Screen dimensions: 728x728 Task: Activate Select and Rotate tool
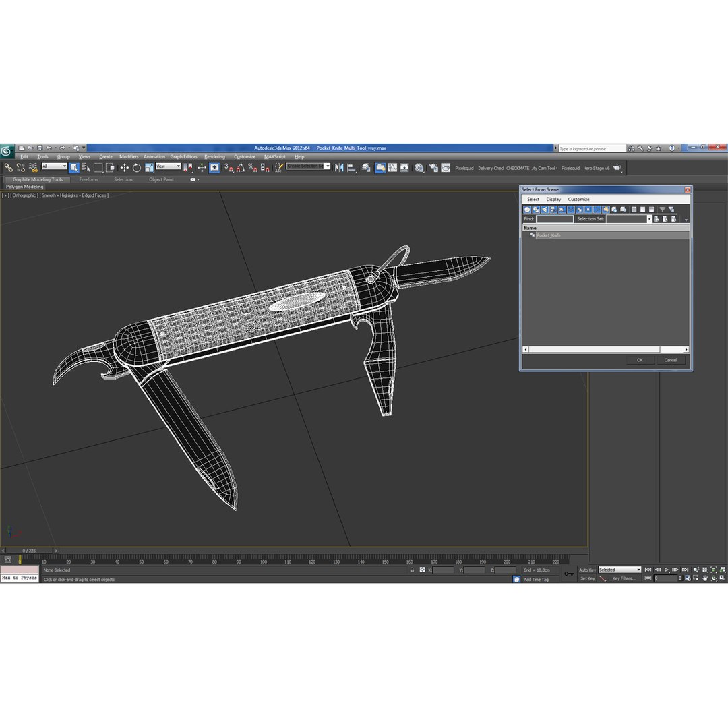tap(136, 168)
